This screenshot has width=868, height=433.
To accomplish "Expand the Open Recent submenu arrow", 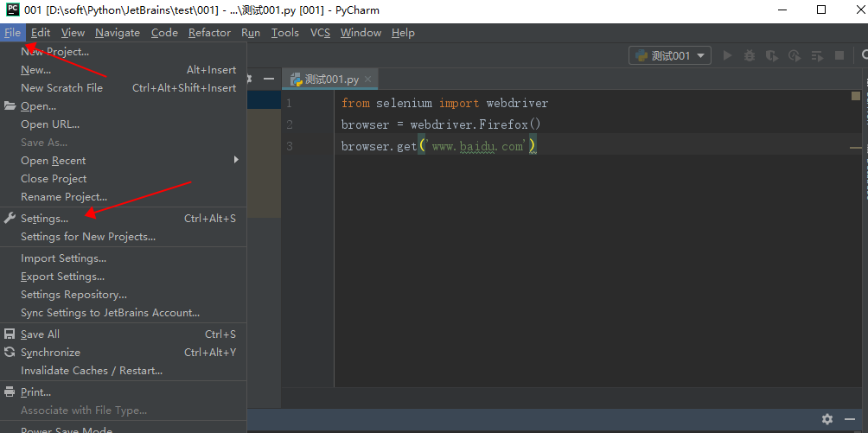I will tap(236, 160).
